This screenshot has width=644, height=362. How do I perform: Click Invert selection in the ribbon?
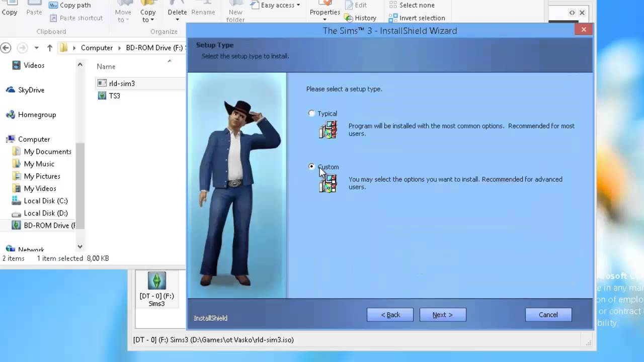pyautogui.click(x=417, y=18)
